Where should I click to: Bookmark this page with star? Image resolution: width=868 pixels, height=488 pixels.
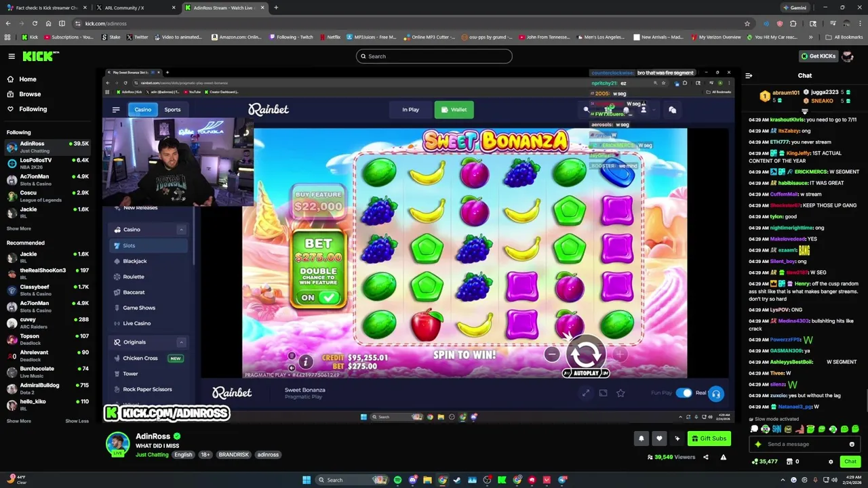coord(747,23)
